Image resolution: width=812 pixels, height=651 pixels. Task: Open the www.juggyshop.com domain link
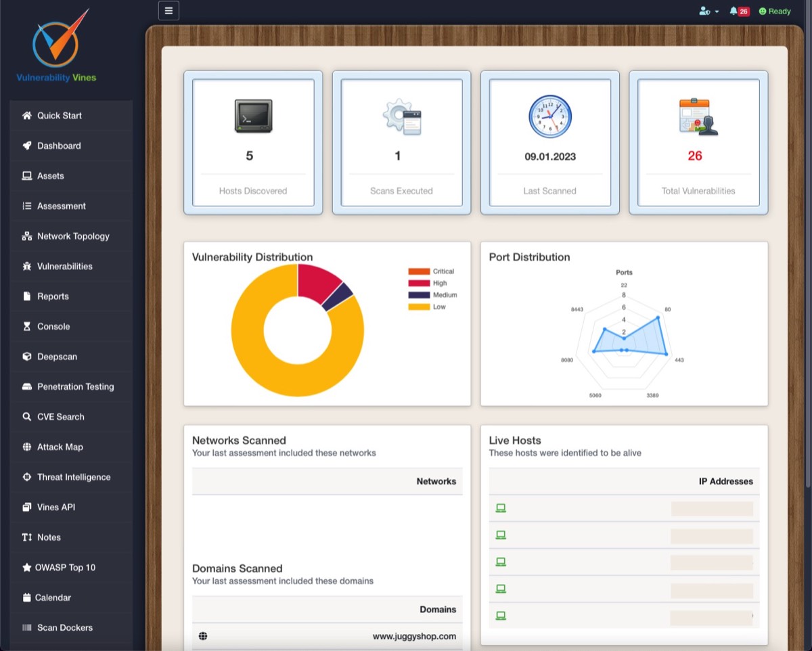click(414, 636)
